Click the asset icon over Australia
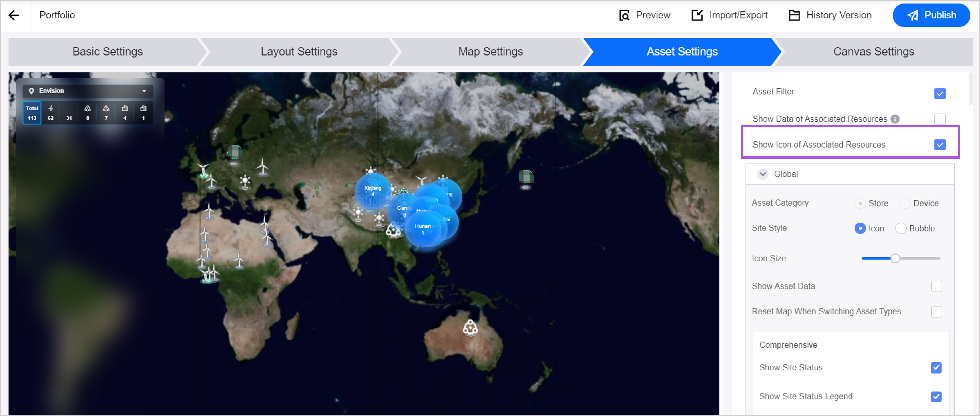980x416 pixels. [x=470, y=327]
